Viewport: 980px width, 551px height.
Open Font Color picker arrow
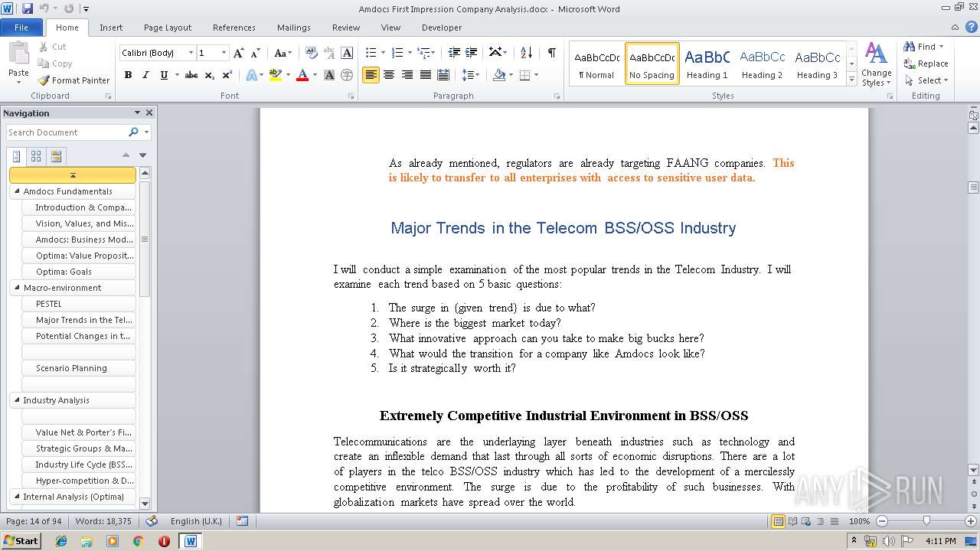click(315, 75)
